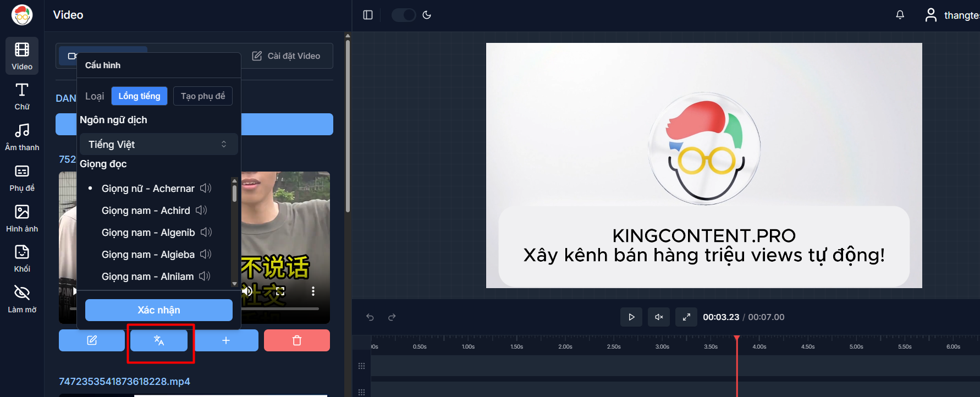Open the video thumbnail three-dot menu
Screen dimensions: 980x397
313,291
